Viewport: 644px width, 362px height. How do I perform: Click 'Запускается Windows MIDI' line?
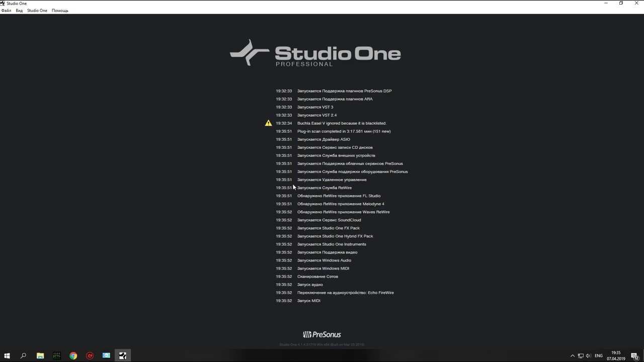pos(323,268)
